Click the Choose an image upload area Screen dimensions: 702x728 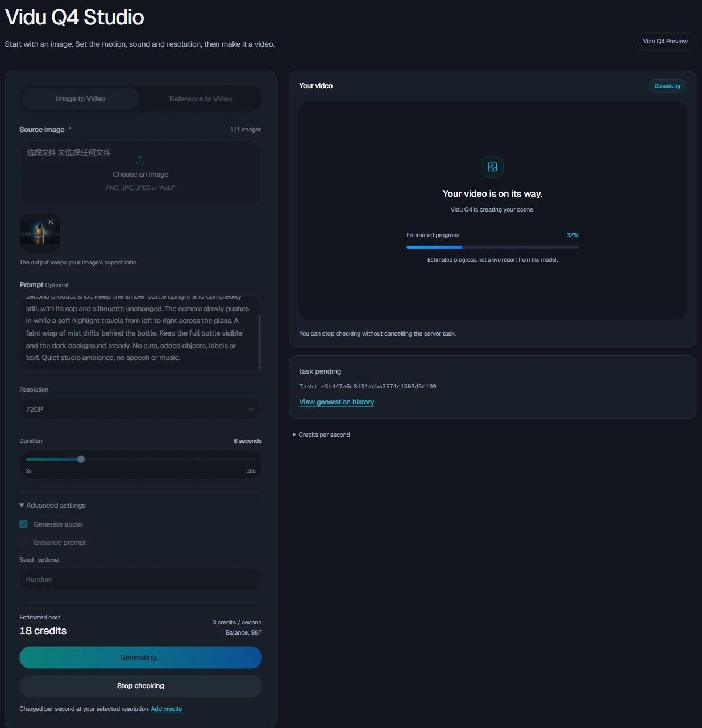click(x=140, y=173)
